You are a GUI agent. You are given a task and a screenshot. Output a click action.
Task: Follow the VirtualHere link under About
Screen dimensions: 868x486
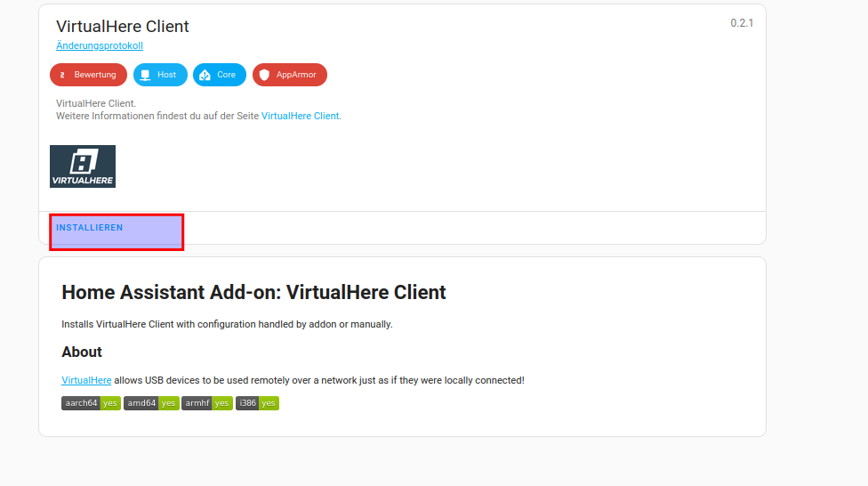[86, 380]
